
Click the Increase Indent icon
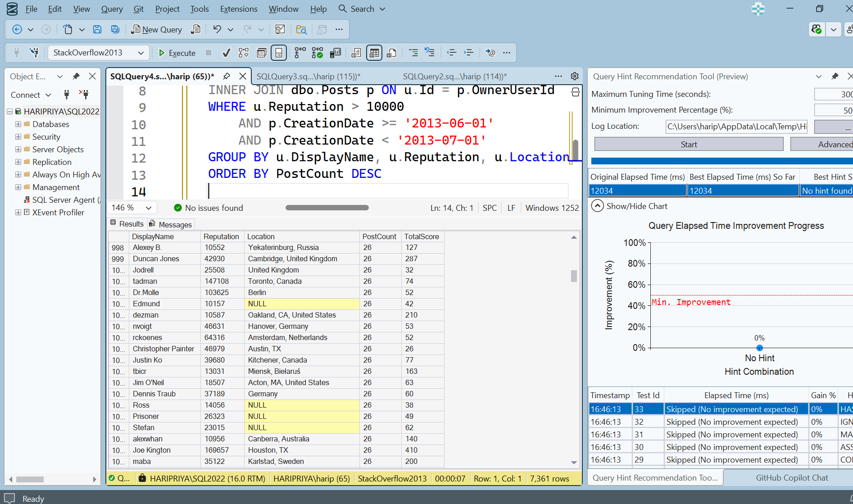(468, 53)
